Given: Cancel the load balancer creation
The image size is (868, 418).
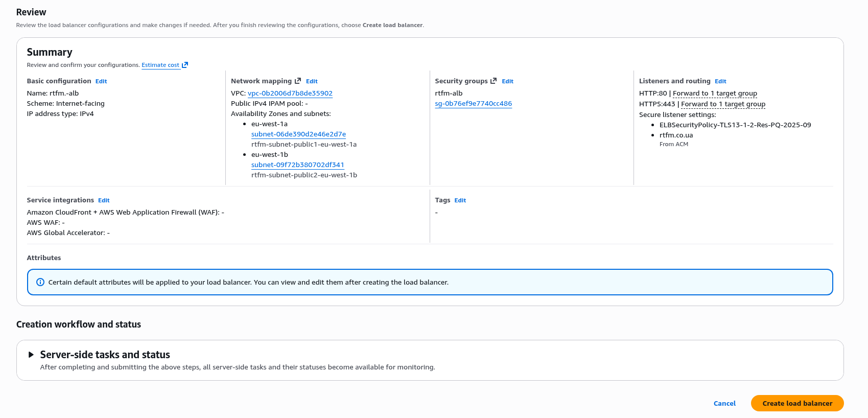Looking at the screenshot, I should (x=724, y=403).
